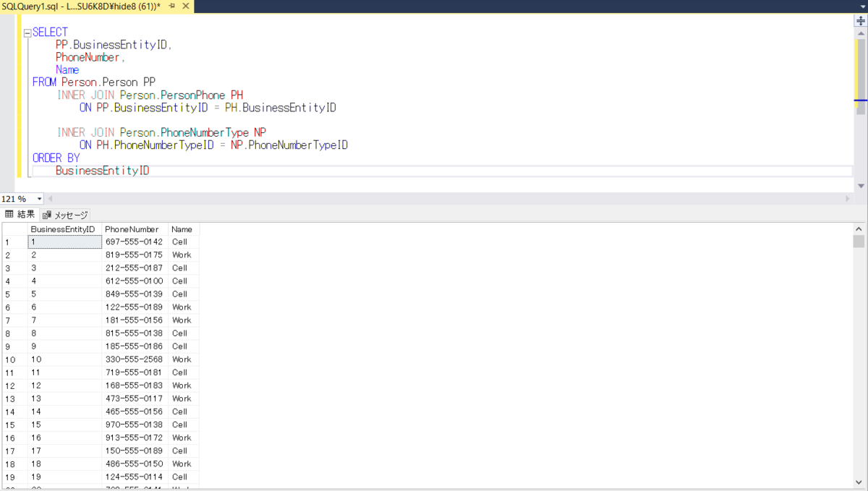The width and height of the screenshot is (868, 491).
Task: Collapse the SELECT statement outline box
Action: [27, 33]
